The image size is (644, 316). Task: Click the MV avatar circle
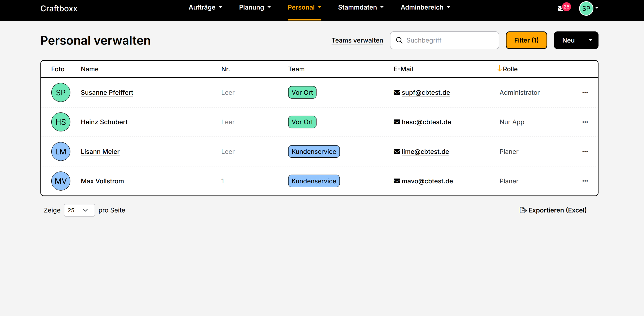61,181
